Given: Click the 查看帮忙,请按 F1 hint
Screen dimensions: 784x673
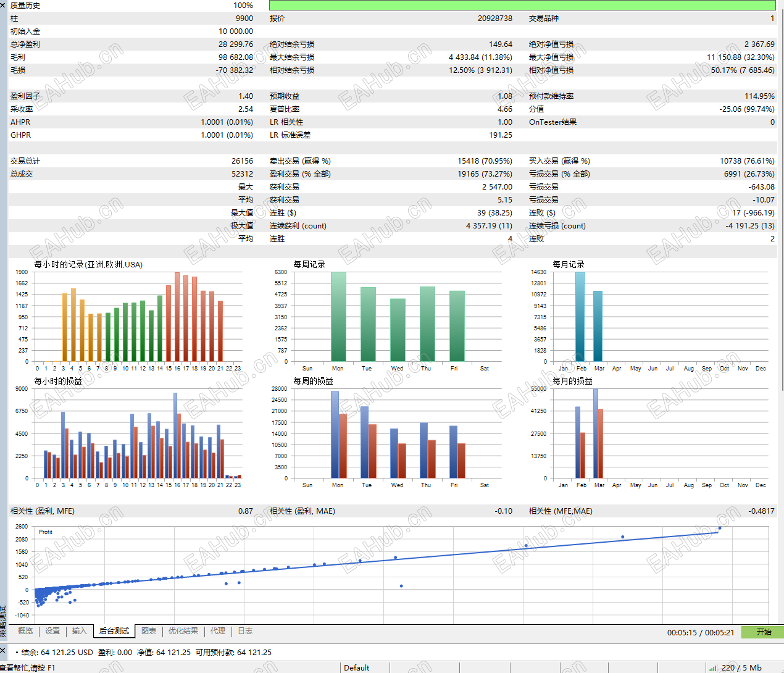Looking at the screenshot, I should pos(28,667).
